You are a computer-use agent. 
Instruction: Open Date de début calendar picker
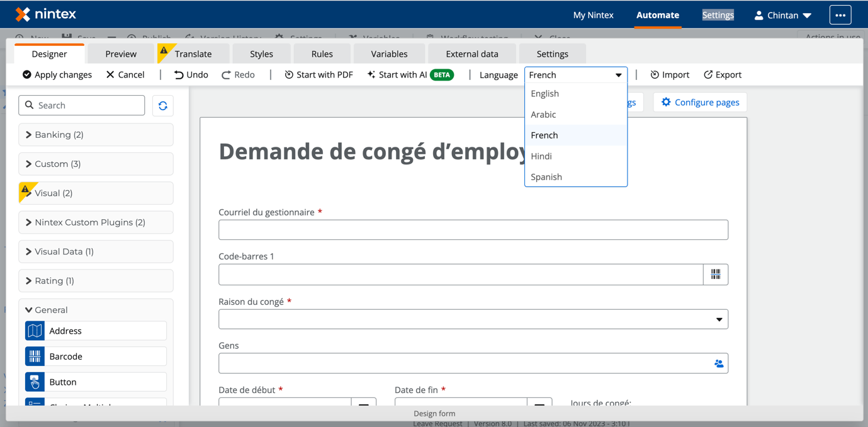click(x=364, y=404)
